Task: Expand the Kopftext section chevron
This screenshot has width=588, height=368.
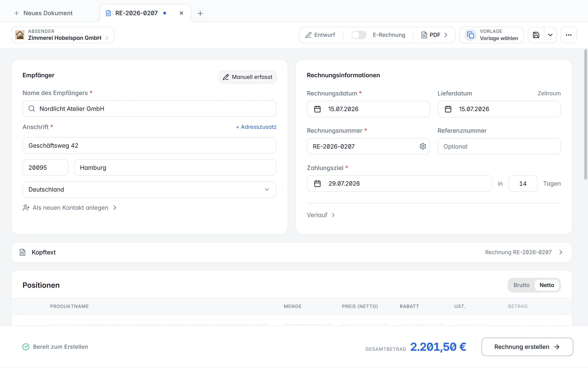Action: coord(561,252)
